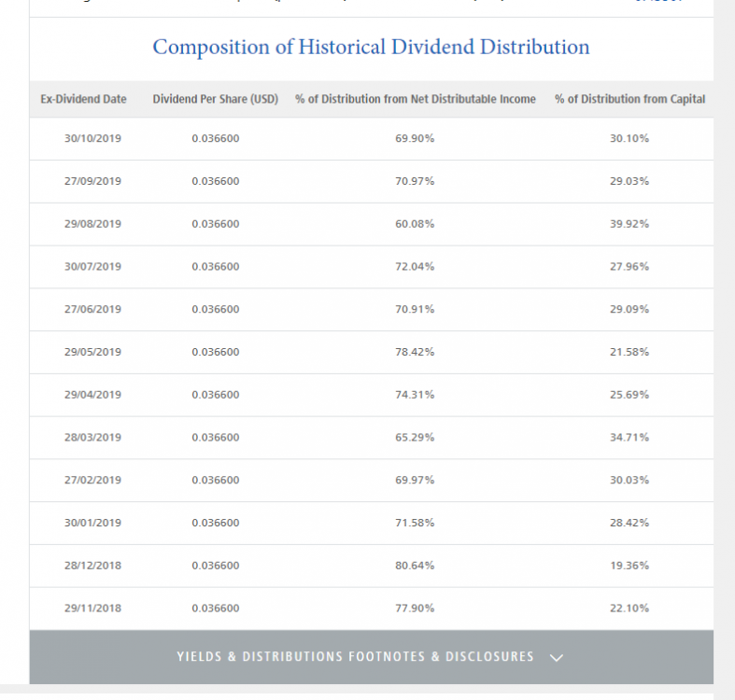
Task: Click the 29/08/2019 date cell
Action: click(92, 224)
